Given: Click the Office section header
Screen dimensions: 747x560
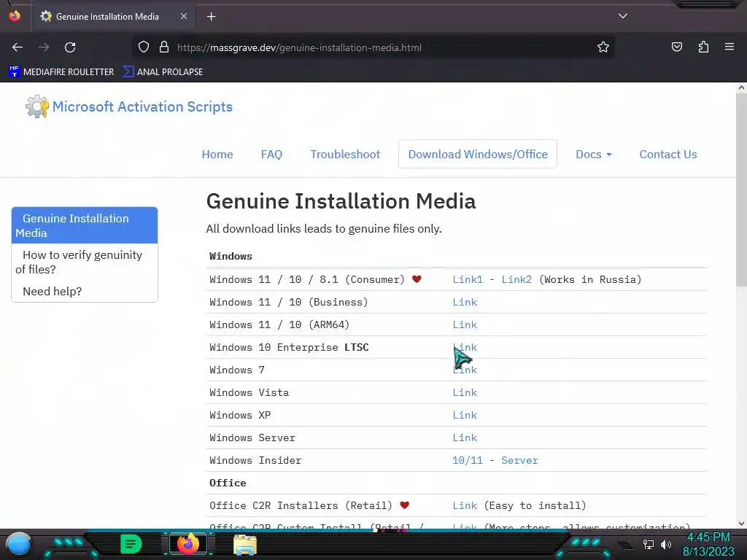Looking at the screenshot, I should coord(228,483).
